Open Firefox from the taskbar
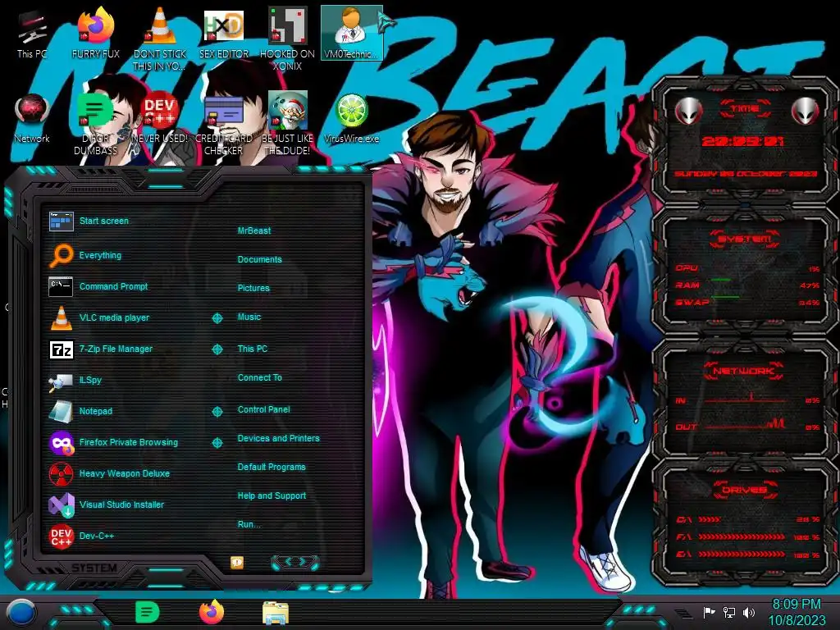840x630 pixels. 212,612
